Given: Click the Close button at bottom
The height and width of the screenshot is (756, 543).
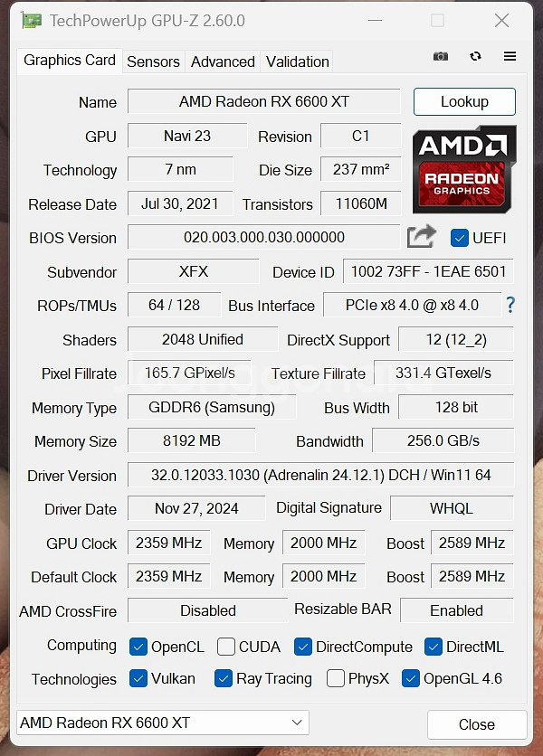Looking at the screenshot, I should pos(476,724).
